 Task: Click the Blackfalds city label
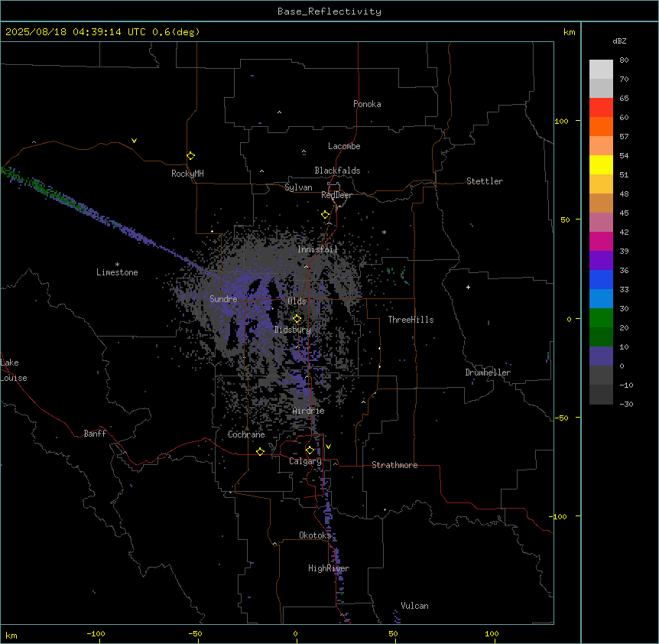[x=337, y=171]
